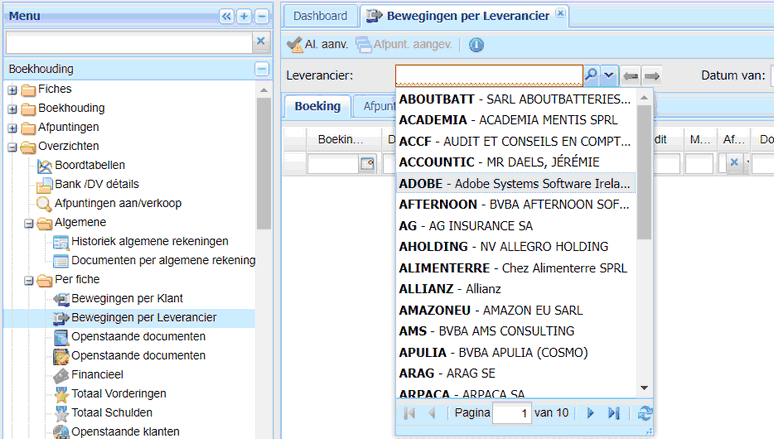The height and width of the screenshot is (439, 774).
Task: Select ARAG SE supplier entry
Action: coord(515,373)
